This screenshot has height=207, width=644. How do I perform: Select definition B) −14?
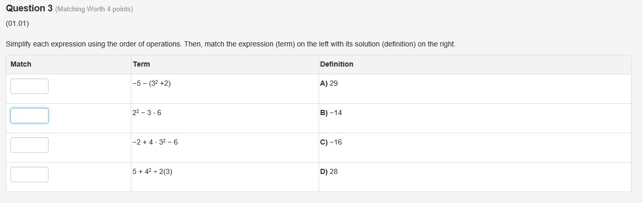tap(331, 113)
